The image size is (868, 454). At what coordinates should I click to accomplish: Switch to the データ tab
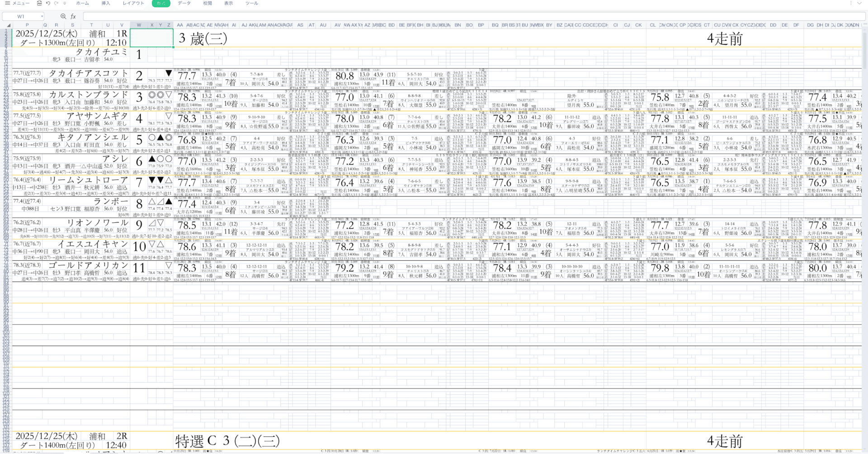pyautogui.click(x=184, y=3)
